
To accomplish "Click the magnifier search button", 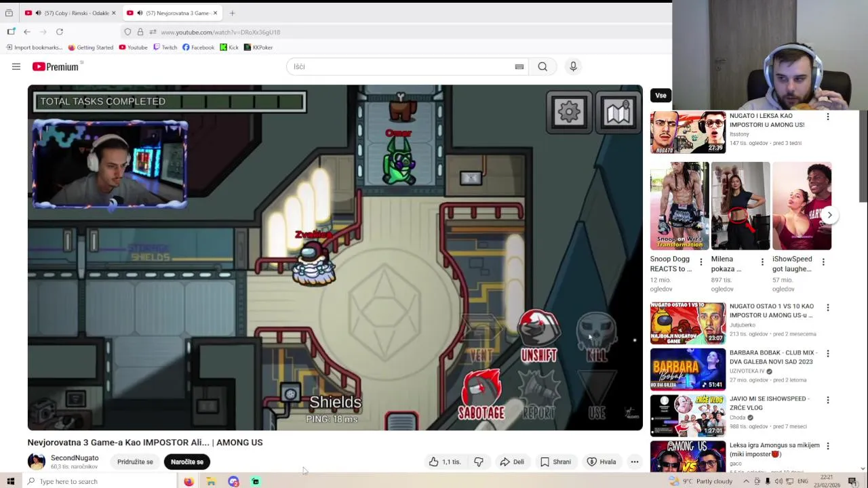I will click(x=542, y=66).
